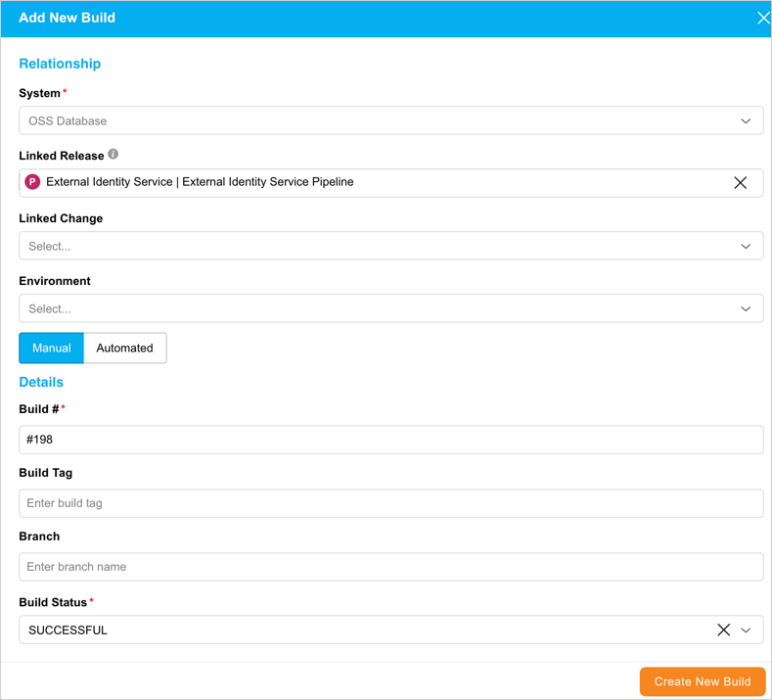Click the SUCCESSFUL status text
Viewport: 772px width, 700px height.
[68, 630]
